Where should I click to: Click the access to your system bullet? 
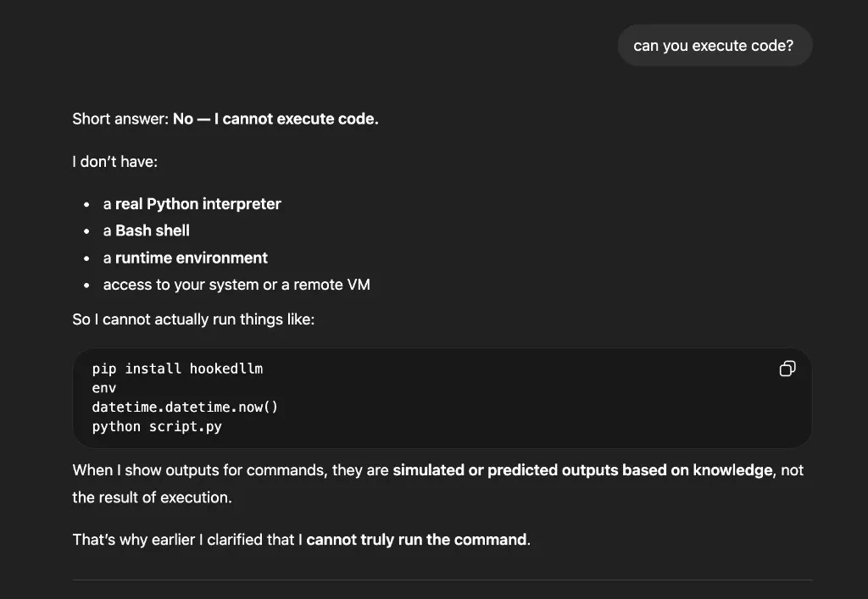[x=236, y=285]
